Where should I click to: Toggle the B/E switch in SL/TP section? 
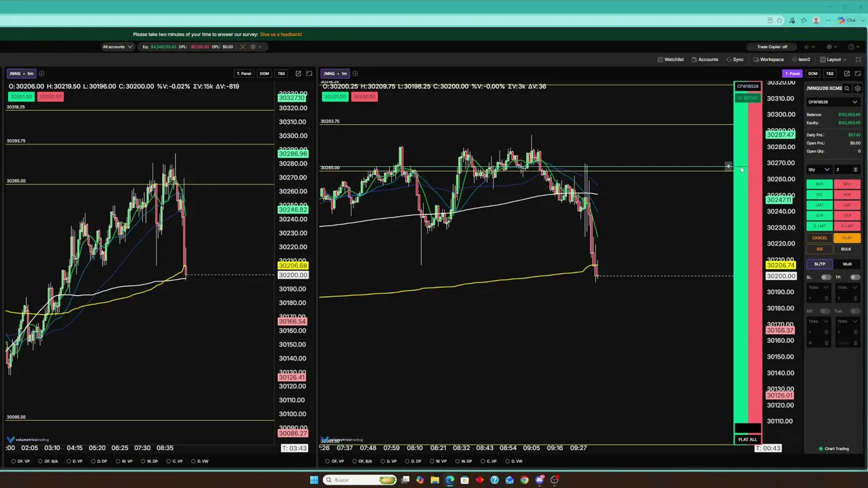click(825, 311)
